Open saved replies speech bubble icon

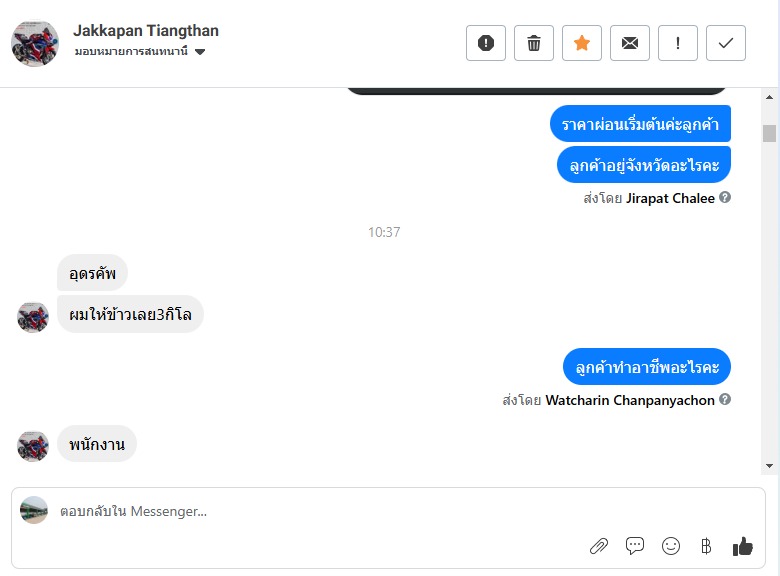[635, 546]
